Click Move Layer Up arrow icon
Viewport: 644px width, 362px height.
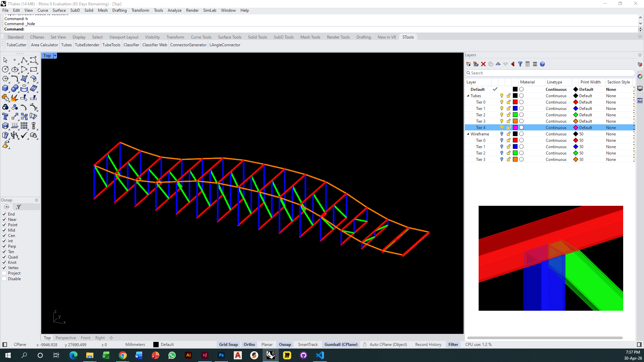(x=498, y=64)
